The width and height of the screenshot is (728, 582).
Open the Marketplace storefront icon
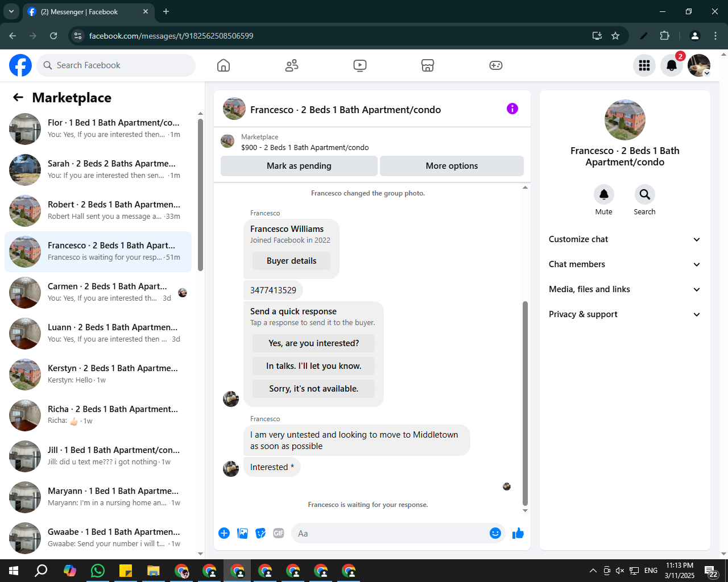428,65
